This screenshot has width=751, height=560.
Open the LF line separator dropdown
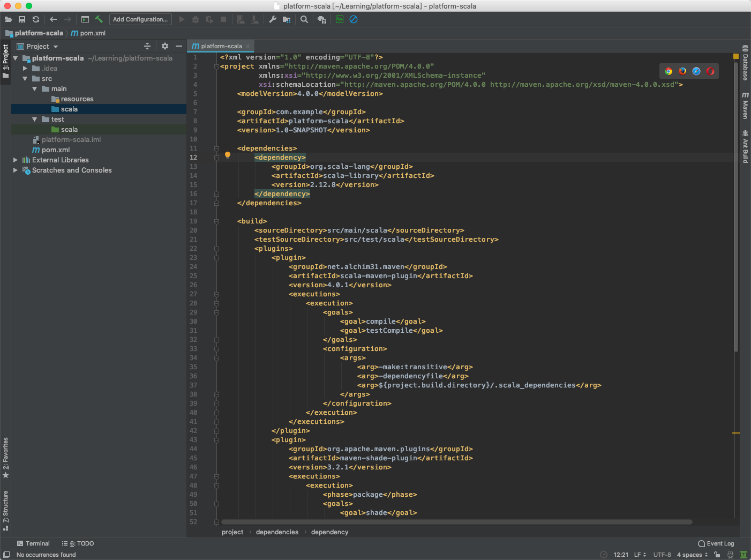tap(640, 555)
